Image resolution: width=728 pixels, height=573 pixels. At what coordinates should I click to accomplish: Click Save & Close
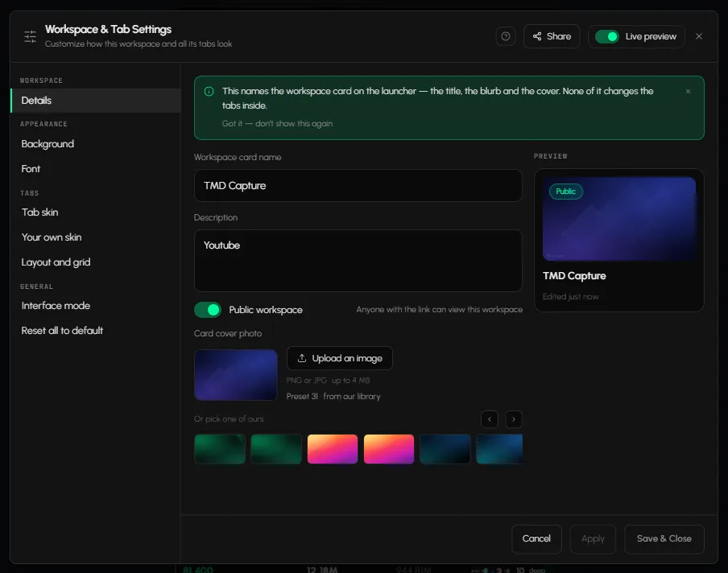pos(664,538)
